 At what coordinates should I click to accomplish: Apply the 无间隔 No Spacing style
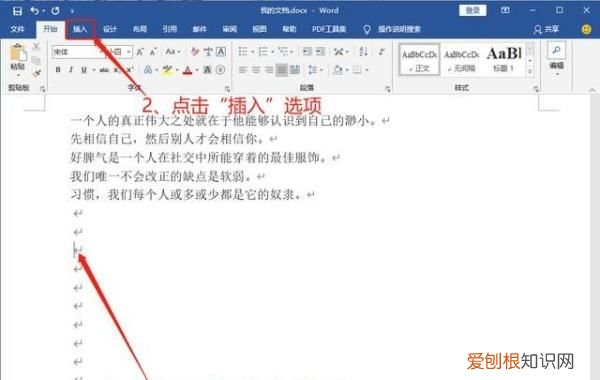(x=461, y=59)
